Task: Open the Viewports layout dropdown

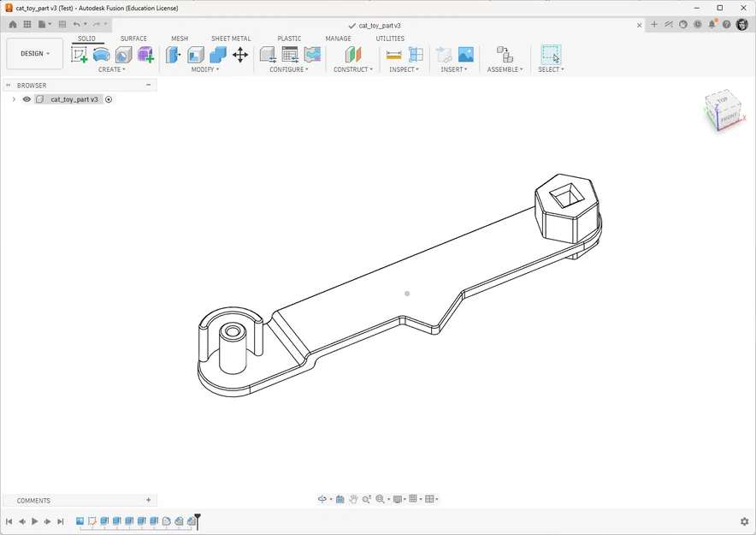Action: click(x=432, y=499)
